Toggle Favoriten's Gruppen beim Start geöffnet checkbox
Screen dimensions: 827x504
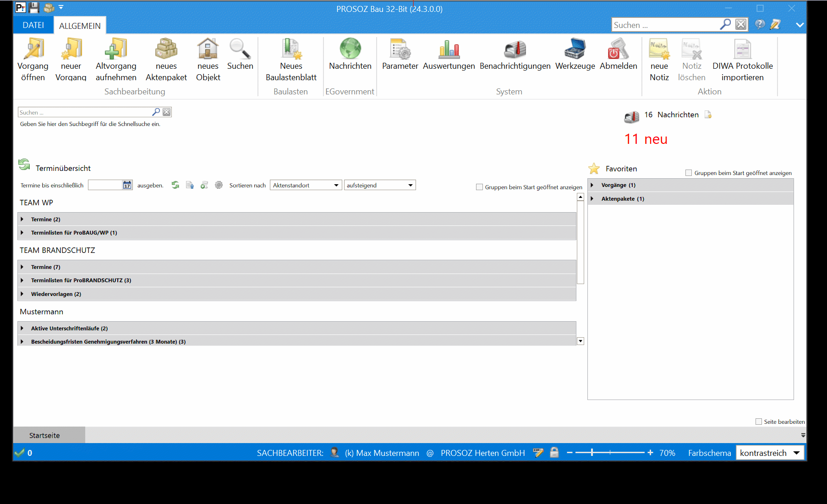[689, 173]
